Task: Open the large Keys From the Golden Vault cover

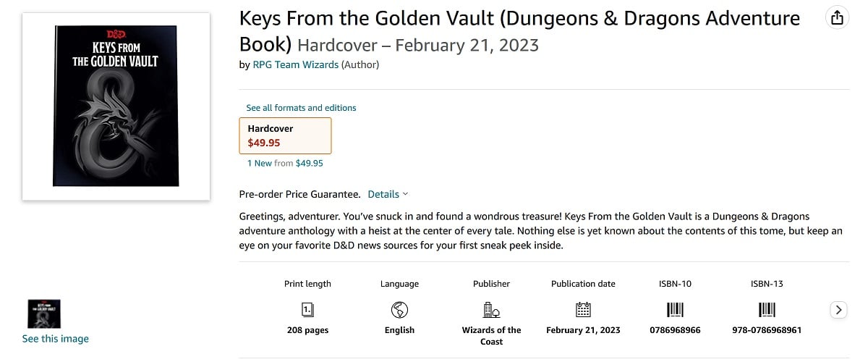Action: pos(116,106)
